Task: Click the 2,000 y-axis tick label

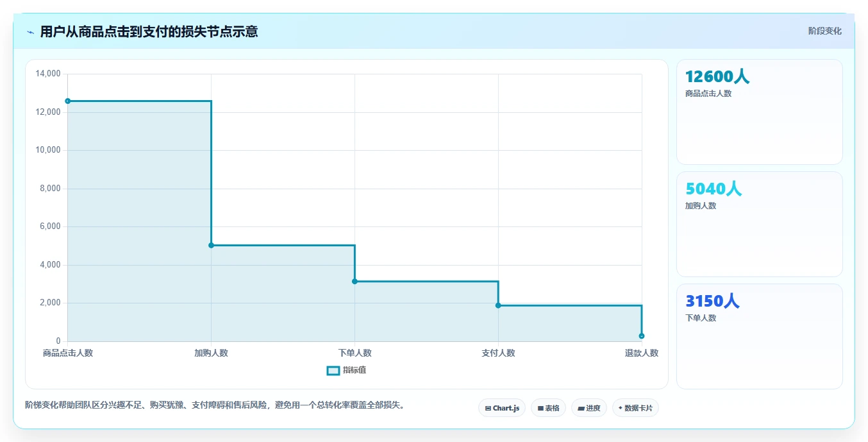Action: click(x=50, y=303)
